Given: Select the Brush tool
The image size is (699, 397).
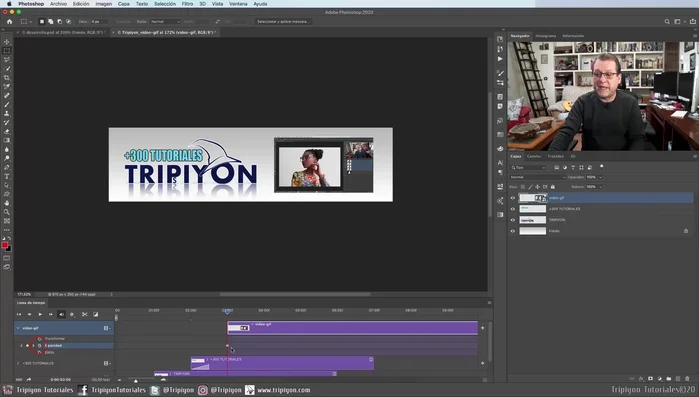Looking at the screenshot, I should click(7, 105).
